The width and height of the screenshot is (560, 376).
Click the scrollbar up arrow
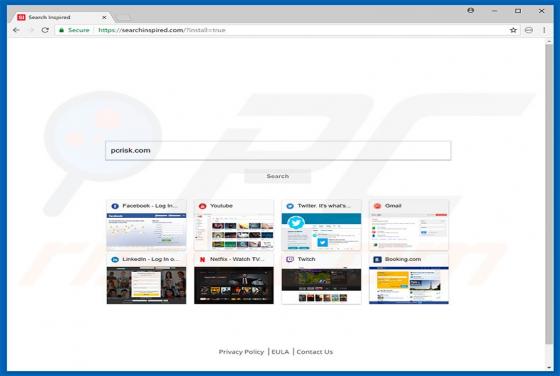click(549, 41)
